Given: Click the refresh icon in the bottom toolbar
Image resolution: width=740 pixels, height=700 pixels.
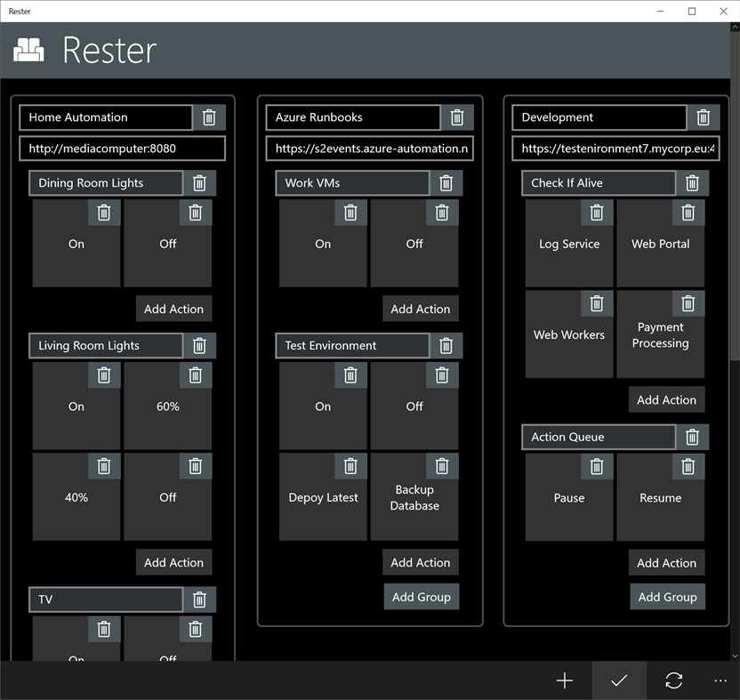Looking at the screenshot, I should pyautogui.click(x=673, y=680).
